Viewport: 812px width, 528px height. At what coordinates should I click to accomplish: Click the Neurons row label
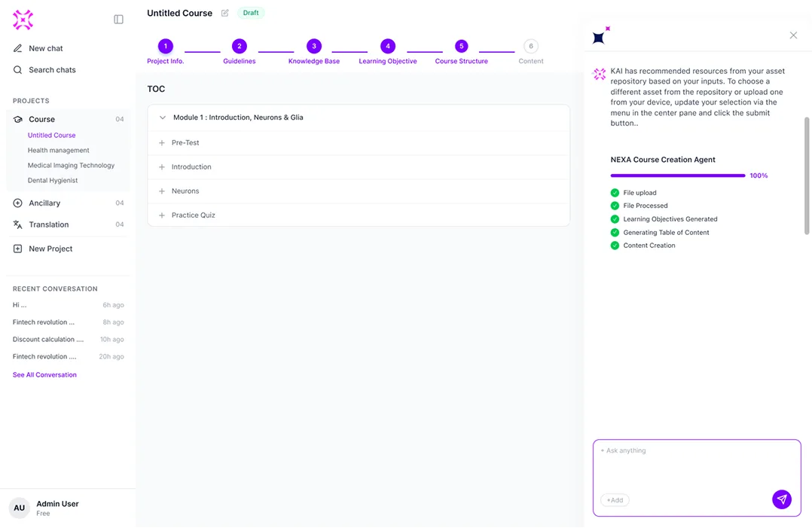[x=185, y=191]
